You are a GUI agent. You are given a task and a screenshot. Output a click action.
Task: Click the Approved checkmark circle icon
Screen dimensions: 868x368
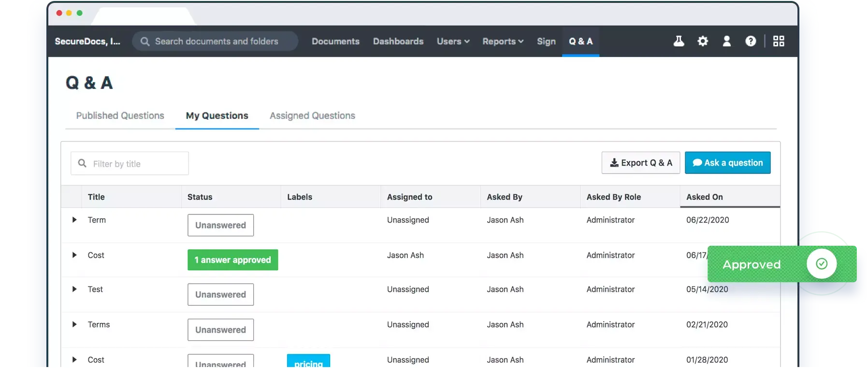[822, 264]
